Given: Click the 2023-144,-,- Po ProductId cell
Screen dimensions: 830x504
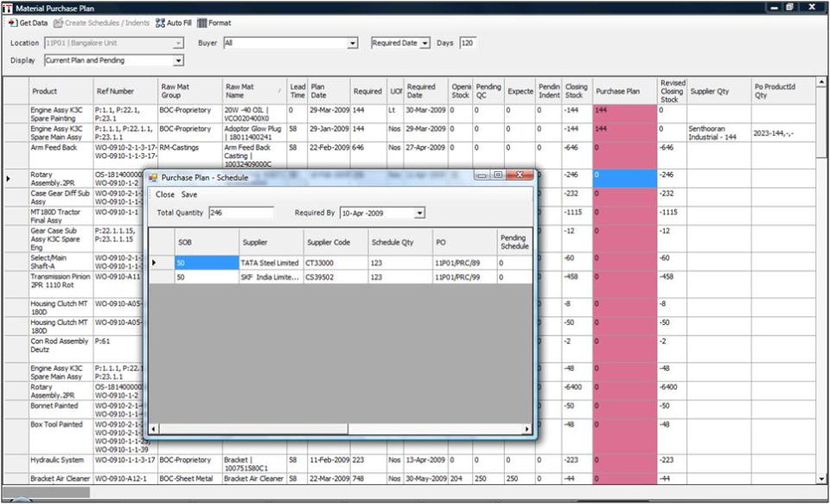Looking at the screenshot, I should (783, 132).
